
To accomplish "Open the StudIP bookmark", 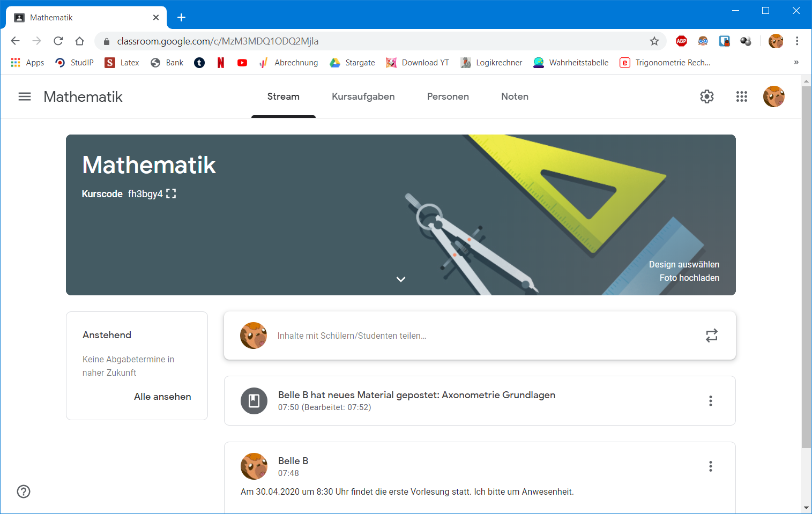I will coord(75,63).
